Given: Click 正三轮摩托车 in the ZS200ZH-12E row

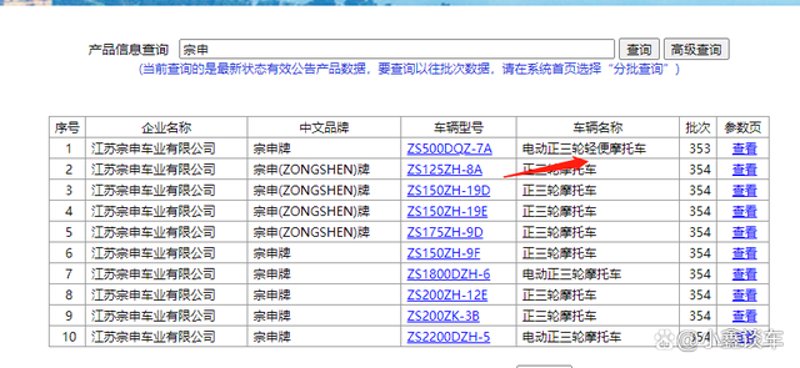Looking at the screenshot, I should pyautogui.click(x=559, y=295).
